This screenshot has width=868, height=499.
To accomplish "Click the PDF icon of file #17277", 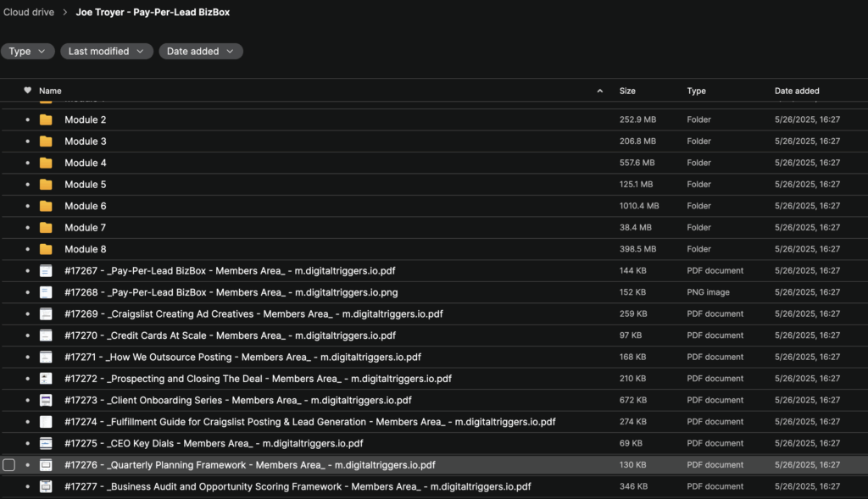I will click(x=46, y=486).
